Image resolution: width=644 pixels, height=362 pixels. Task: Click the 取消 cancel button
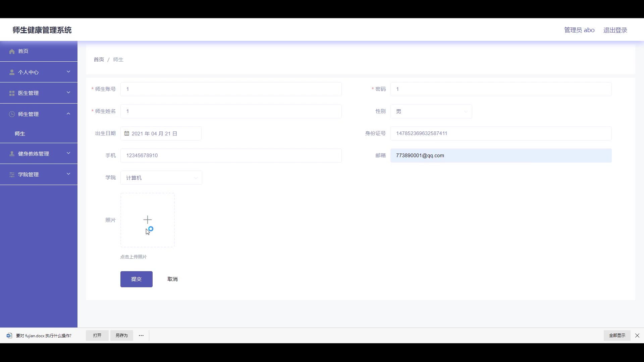172,279
